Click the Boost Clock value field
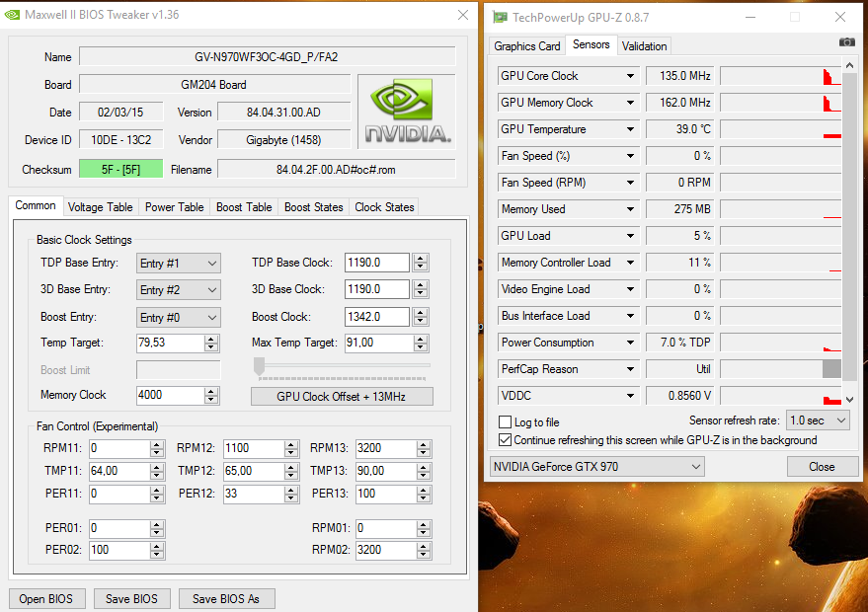 pos(377,317)
